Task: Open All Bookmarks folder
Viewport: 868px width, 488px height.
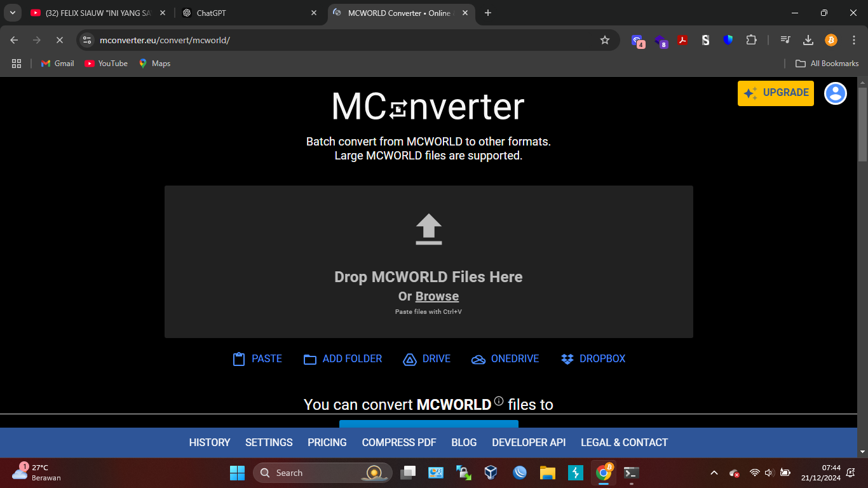Action: 827,64
